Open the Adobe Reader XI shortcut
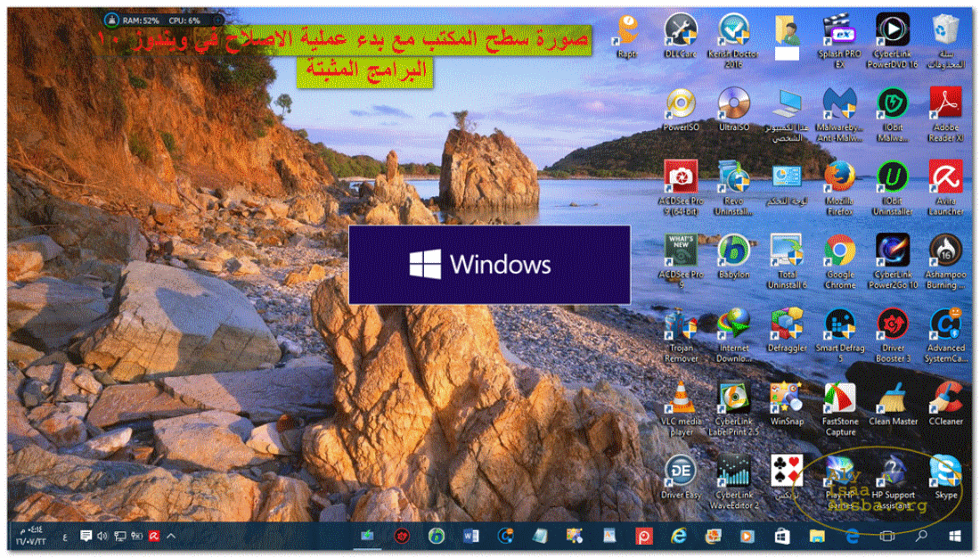This screenshot has width=980, height=558. tap(945, 103)
